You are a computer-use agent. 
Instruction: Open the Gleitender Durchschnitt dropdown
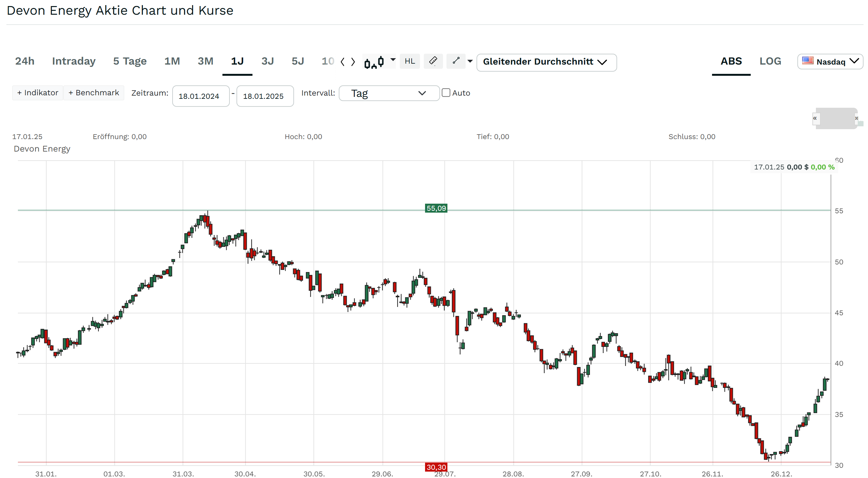(546, 62)
